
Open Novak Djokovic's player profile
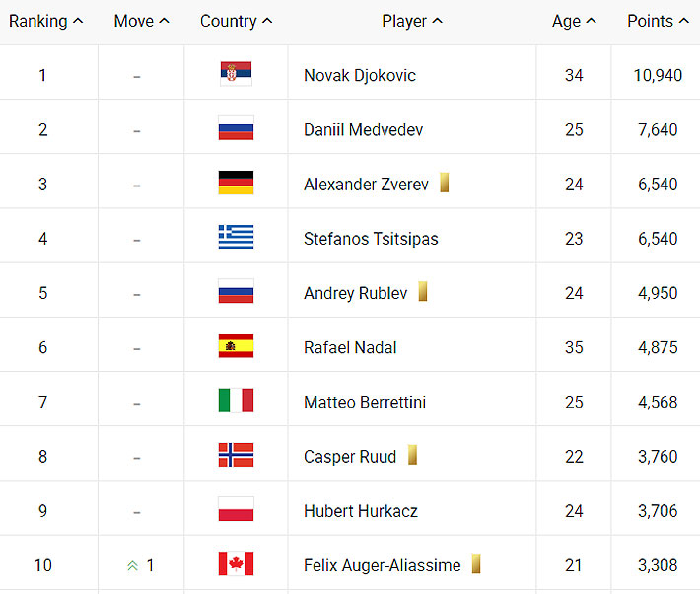tap(360, 75)
